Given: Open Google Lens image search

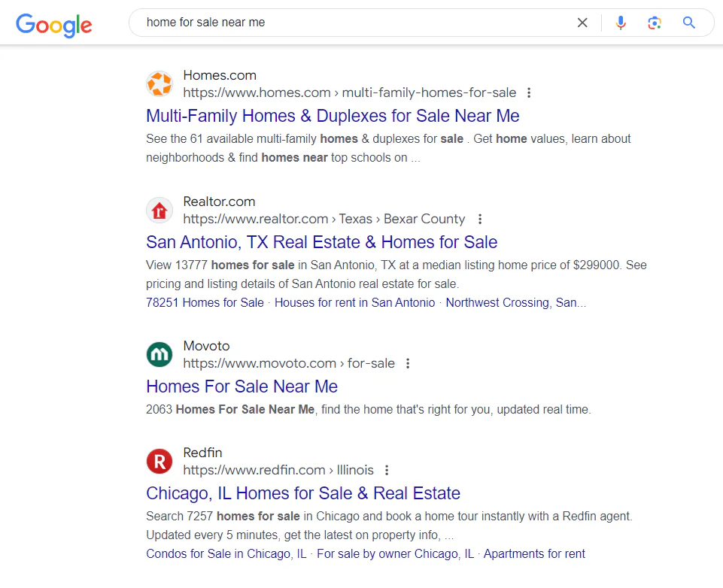Looking at the screenshot, I should (x=655, y=23).
